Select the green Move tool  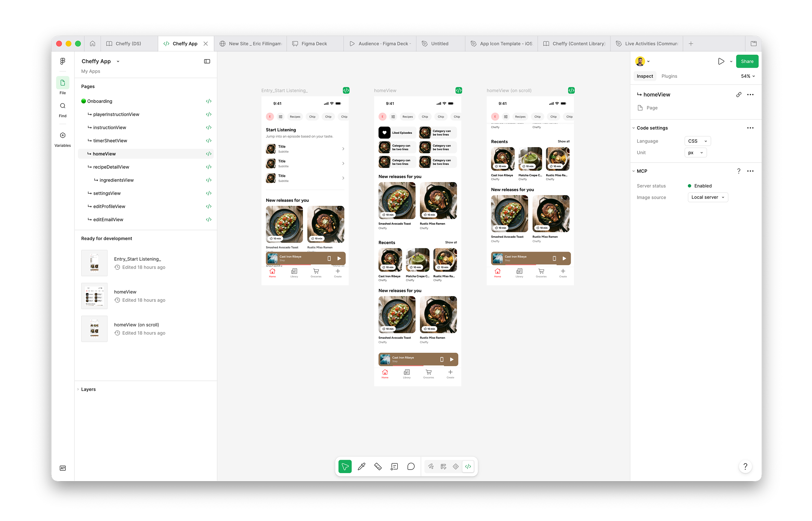coord(345,467)
